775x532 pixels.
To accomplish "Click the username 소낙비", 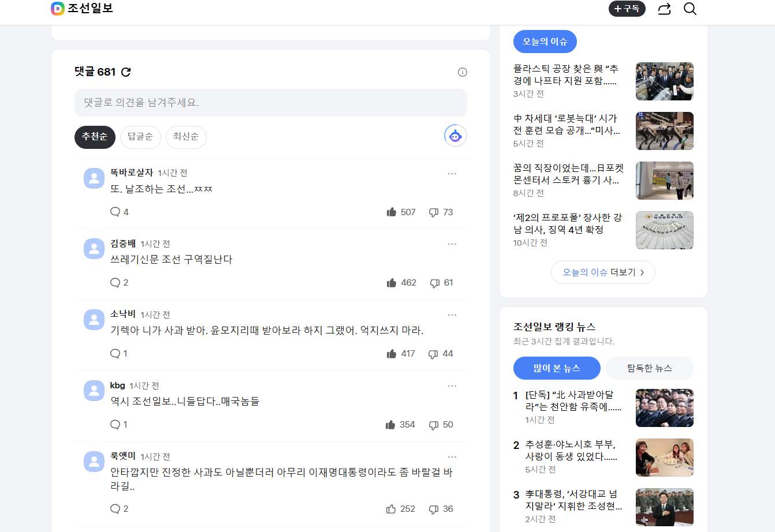I will coord(123,314).
